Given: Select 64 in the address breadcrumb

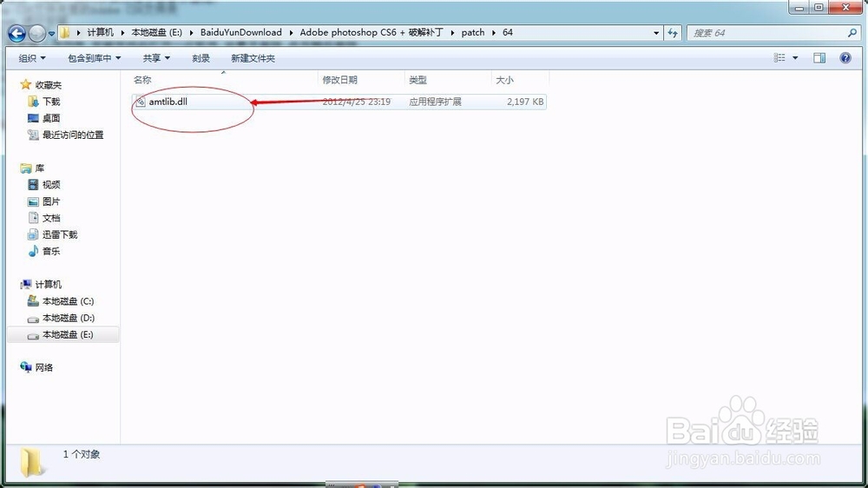Looking at the screenshot, I should [508, 32].
